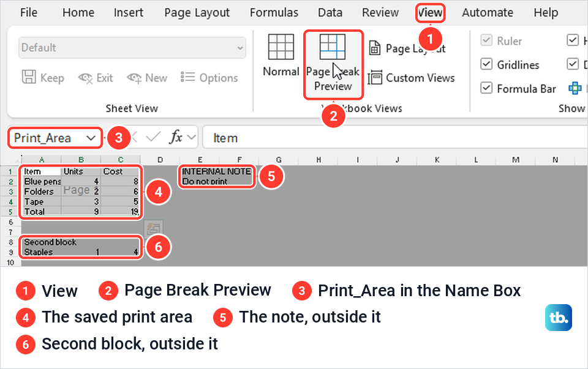This screenshot has width=588, height=369.
Task: Select row 6 header
Action: tap(10, 222)
